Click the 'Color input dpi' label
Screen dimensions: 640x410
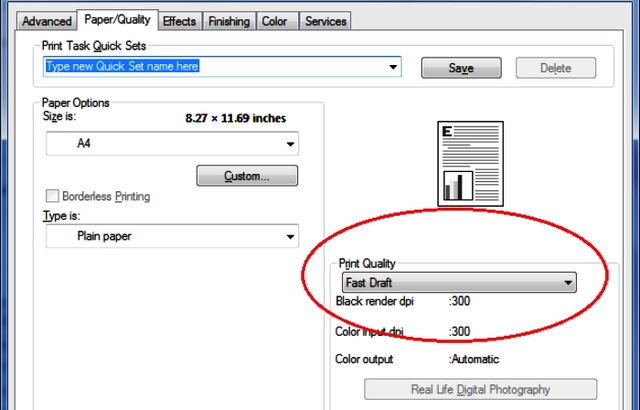coord(370,332)
